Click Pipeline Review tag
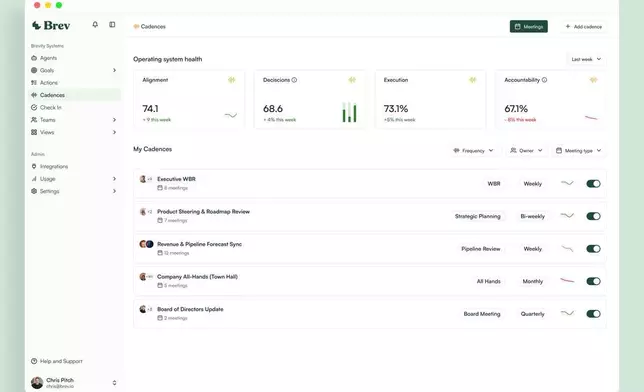 [481, 249]
